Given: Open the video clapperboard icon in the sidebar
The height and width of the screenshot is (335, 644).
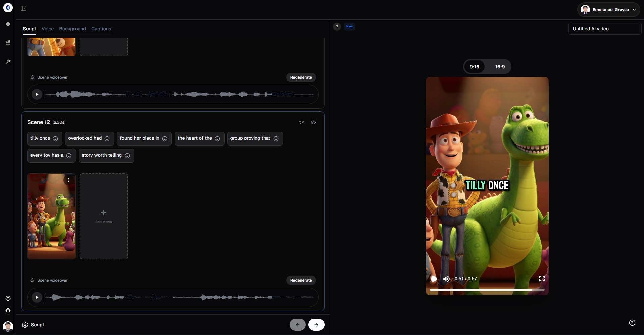Looking at the screenshot, I should coord(8,43).
